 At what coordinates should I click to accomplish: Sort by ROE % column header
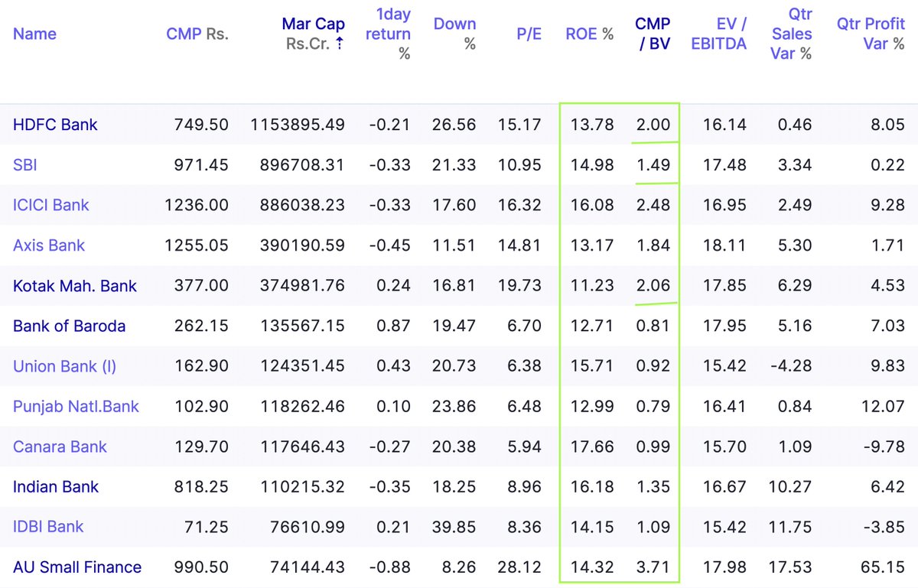pyautogui.click(x=590, y=34)
